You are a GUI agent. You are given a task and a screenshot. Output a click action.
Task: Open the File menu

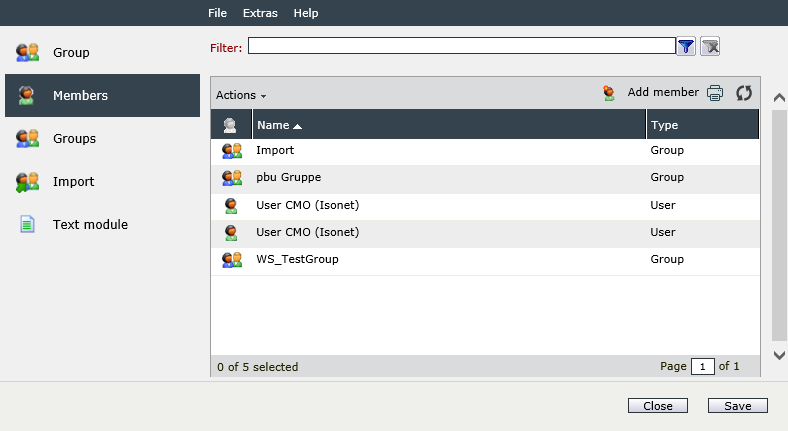click(218, 13)
